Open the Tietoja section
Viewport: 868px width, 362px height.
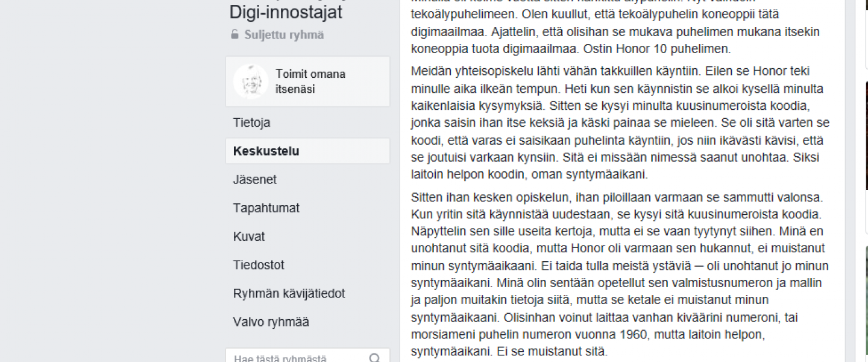[x=251, y=122]
